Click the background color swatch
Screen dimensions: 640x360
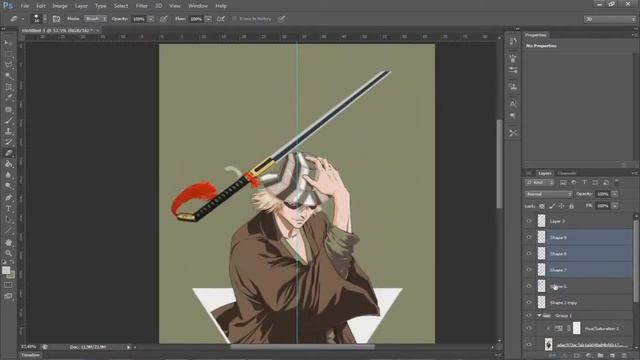[x=12, y=276]
